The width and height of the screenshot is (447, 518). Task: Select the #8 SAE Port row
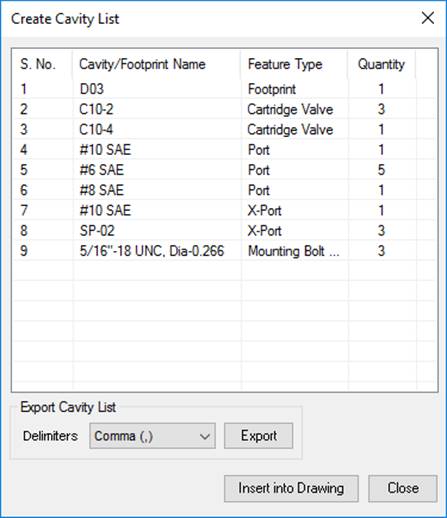click(224, 190)
